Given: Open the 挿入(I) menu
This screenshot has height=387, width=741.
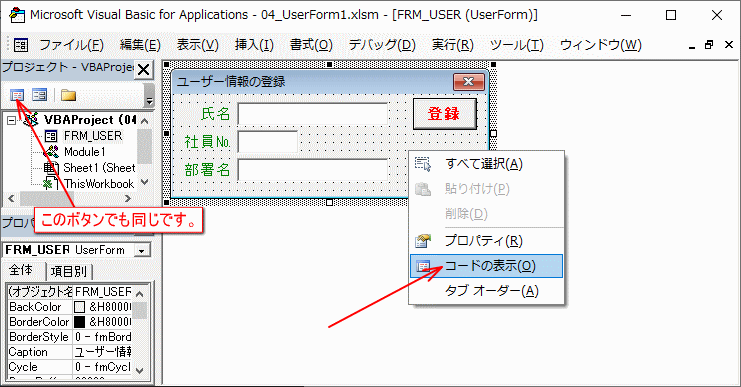Looking at the screenshot, I should pyautogui.click(x=254, y=45).
